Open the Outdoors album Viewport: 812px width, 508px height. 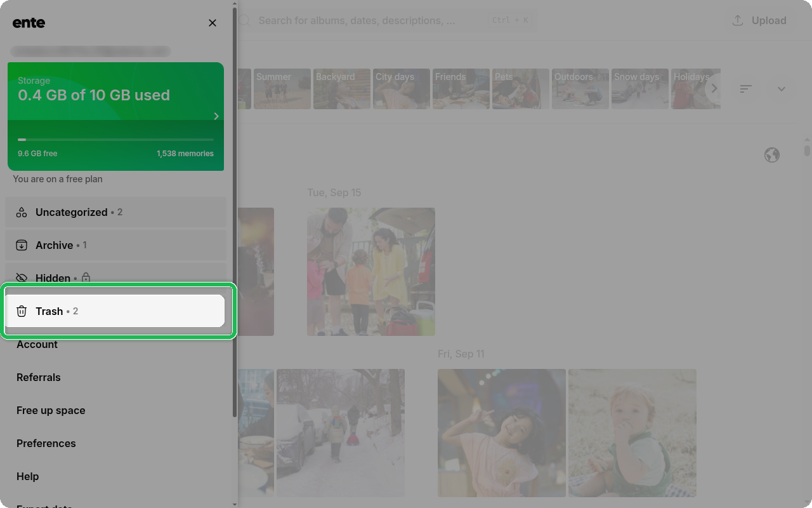coord(580,89)
